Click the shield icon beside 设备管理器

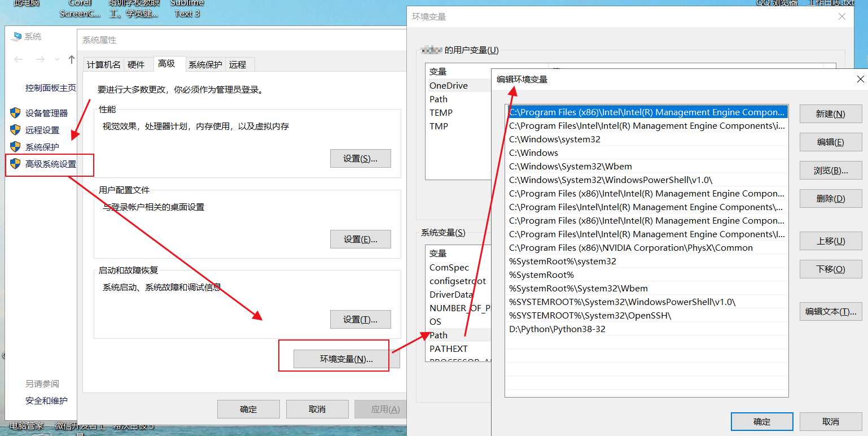(15, 113)
